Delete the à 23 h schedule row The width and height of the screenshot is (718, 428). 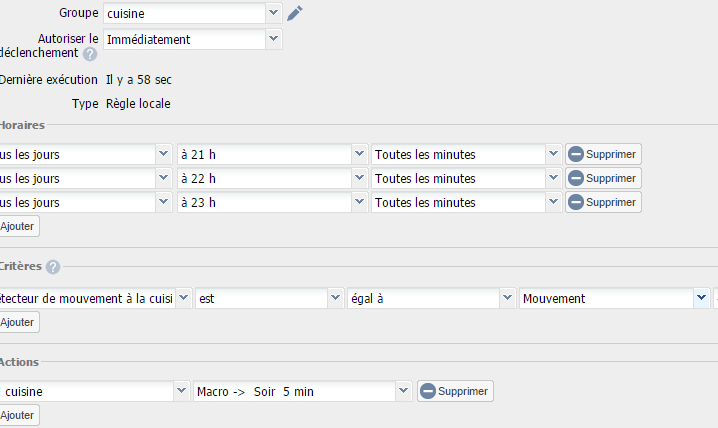[603, 202]
